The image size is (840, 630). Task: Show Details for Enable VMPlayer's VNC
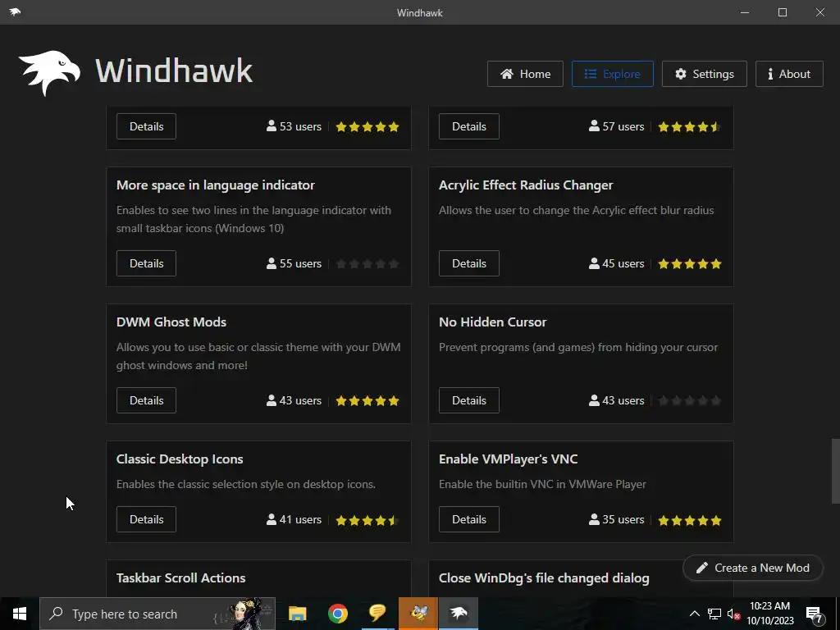468,519
